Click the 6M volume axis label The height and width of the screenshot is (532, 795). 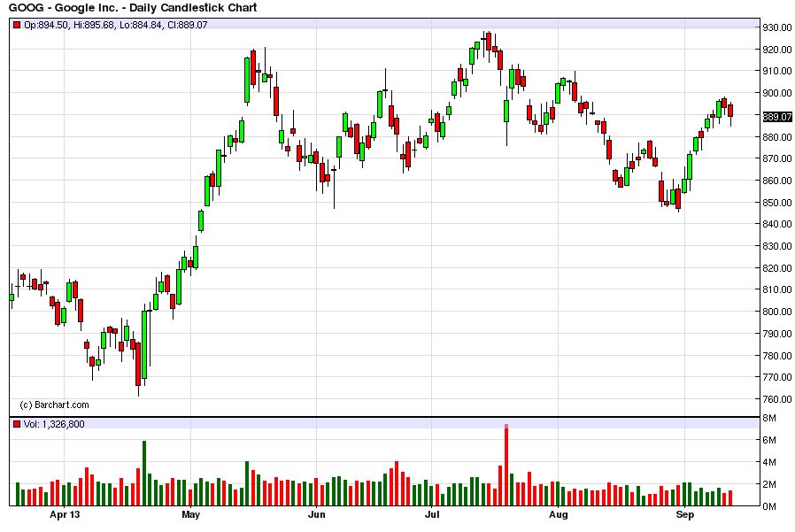tap(769, 440)
